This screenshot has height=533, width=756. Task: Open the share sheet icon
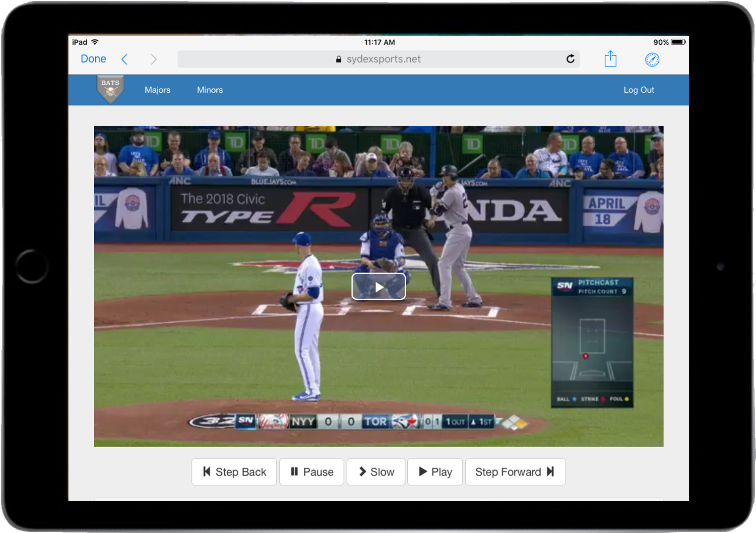610,59
